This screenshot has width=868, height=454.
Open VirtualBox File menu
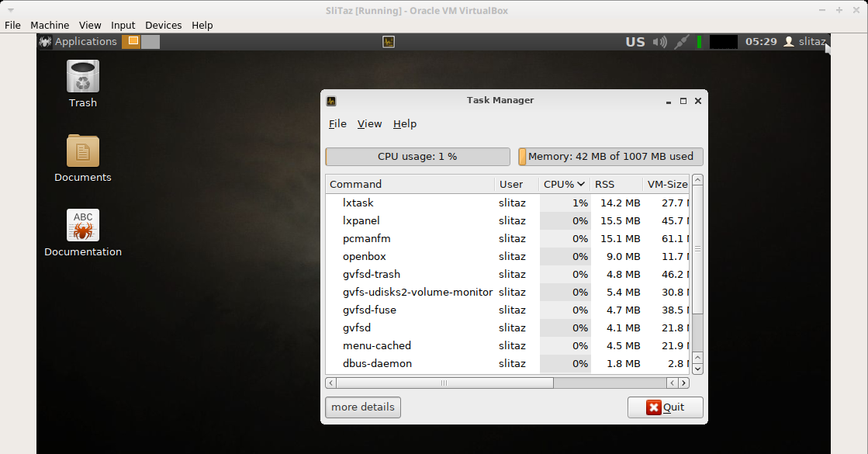12,25
